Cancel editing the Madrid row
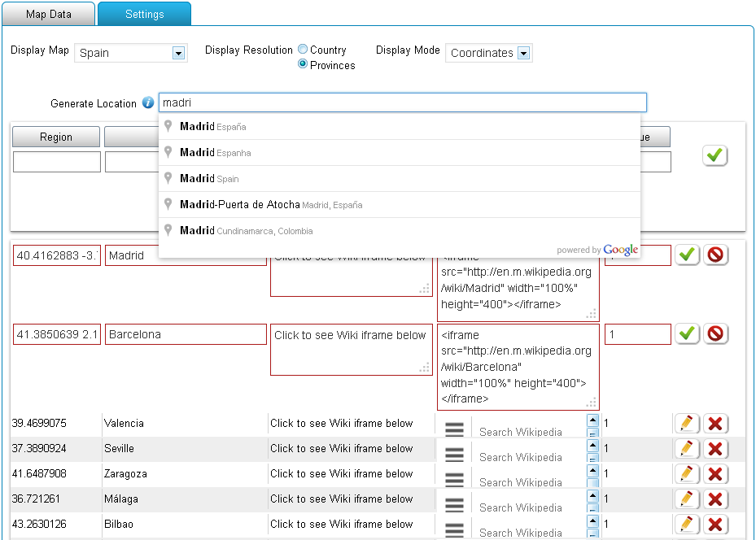Screen dimensions: 756x540 pos(715,255)
